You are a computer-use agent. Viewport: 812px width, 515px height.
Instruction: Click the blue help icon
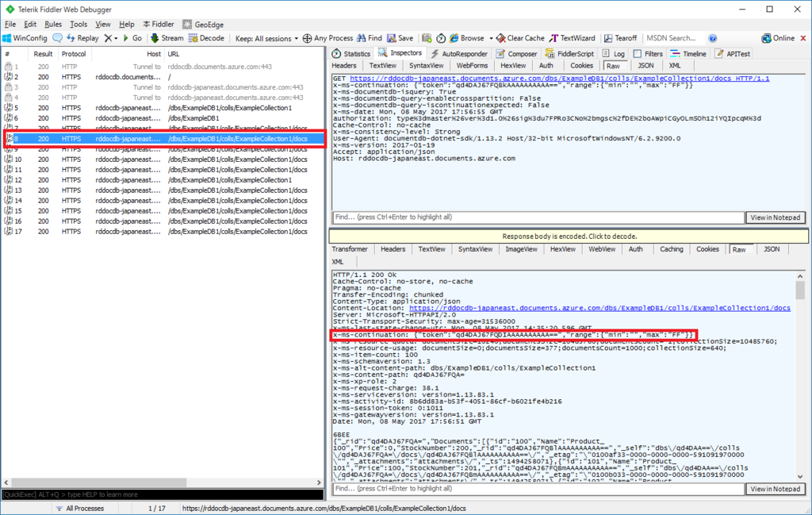pyautogui.click(x=713, y=38)
